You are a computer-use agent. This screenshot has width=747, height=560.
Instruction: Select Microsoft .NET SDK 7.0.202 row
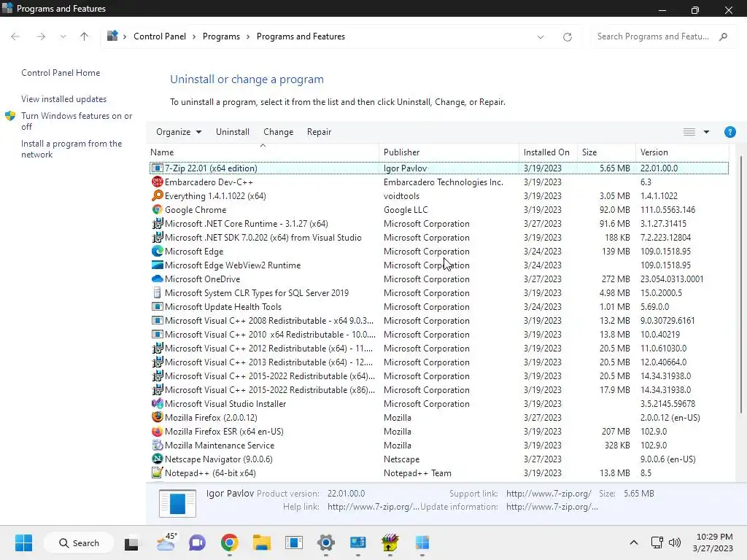(x=439, y=237)
